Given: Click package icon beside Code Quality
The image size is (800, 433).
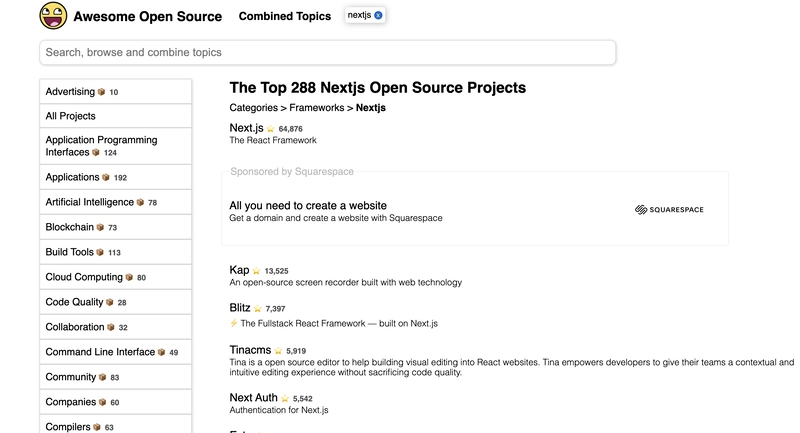Looking at the screenshot, I should point(109,302).
